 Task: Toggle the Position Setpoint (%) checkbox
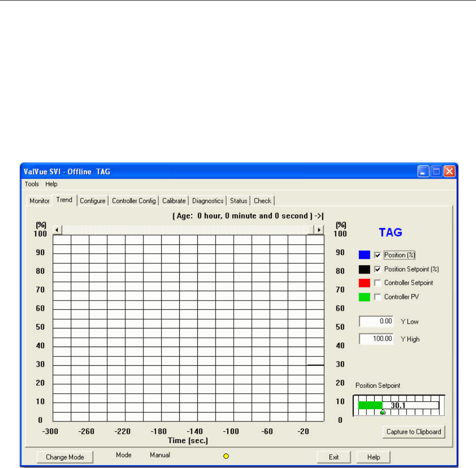pos(378,269)
